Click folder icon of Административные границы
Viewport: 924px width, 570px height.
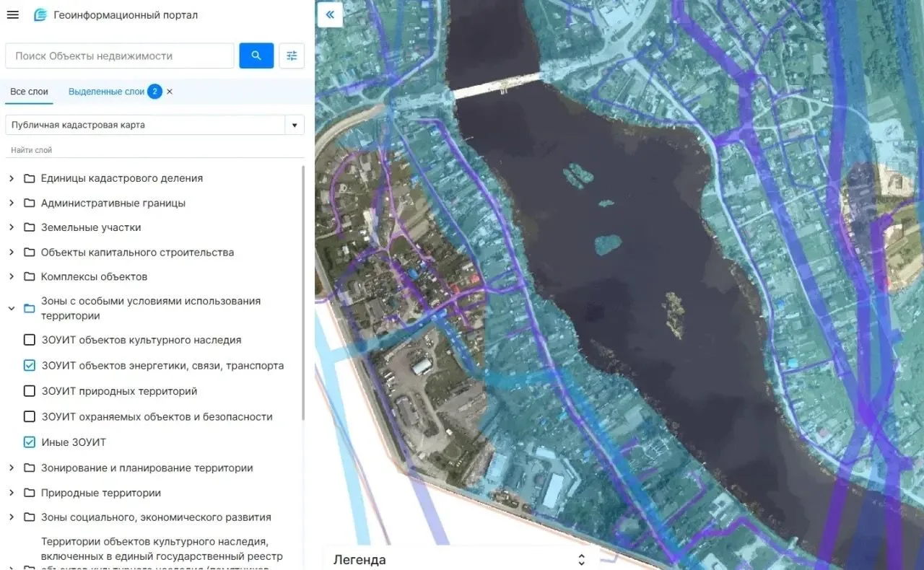tap(30, 203)
